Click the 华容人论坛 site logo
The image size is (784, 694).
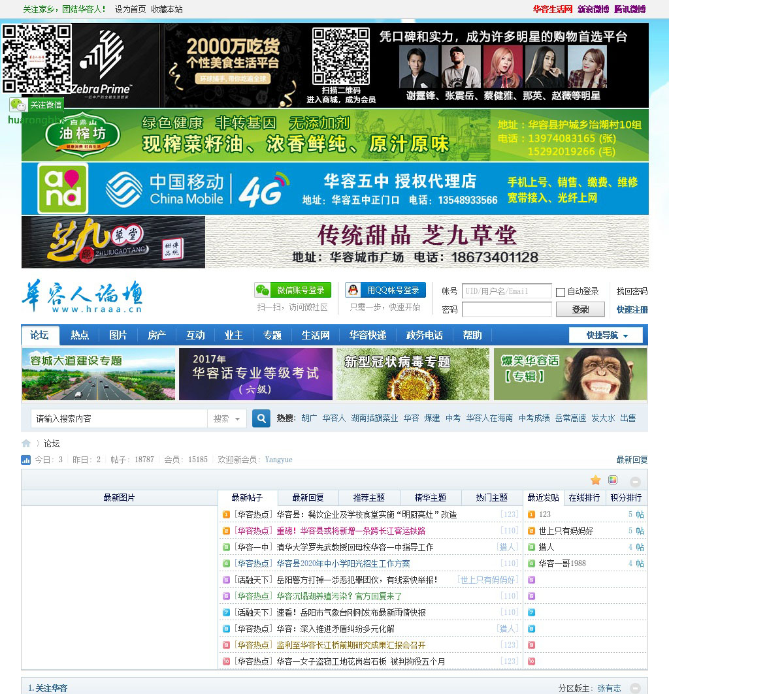coord(82,296)
